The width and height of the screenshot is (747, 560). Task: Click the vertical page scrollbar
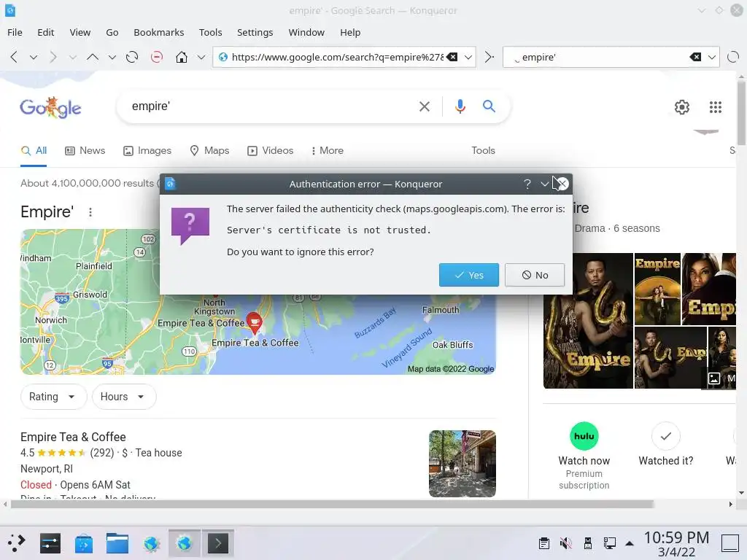coord(741,113)
